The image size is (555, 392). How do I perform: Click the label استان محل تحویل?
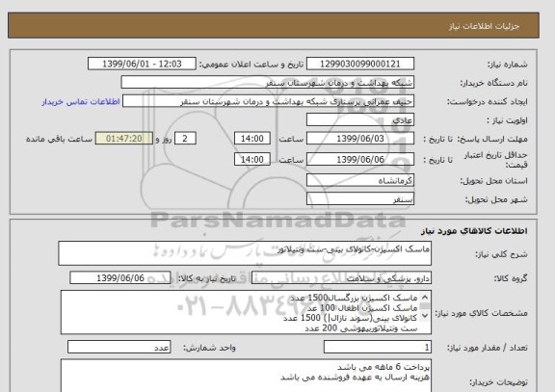pos(493,181)
